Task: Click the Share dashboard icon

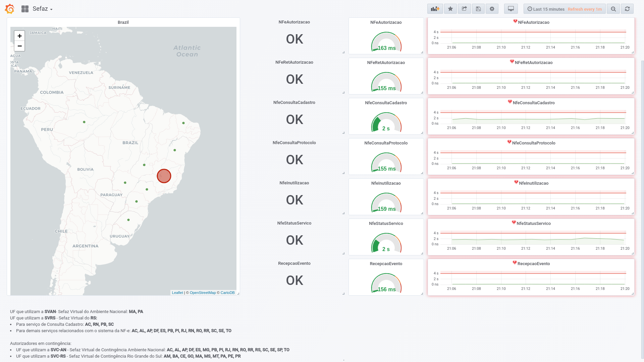Action: [x=464, y=9]
